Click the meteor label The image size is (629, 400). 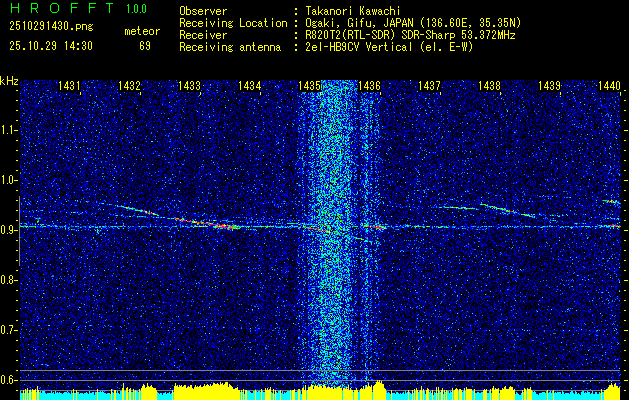click(142, 31)
